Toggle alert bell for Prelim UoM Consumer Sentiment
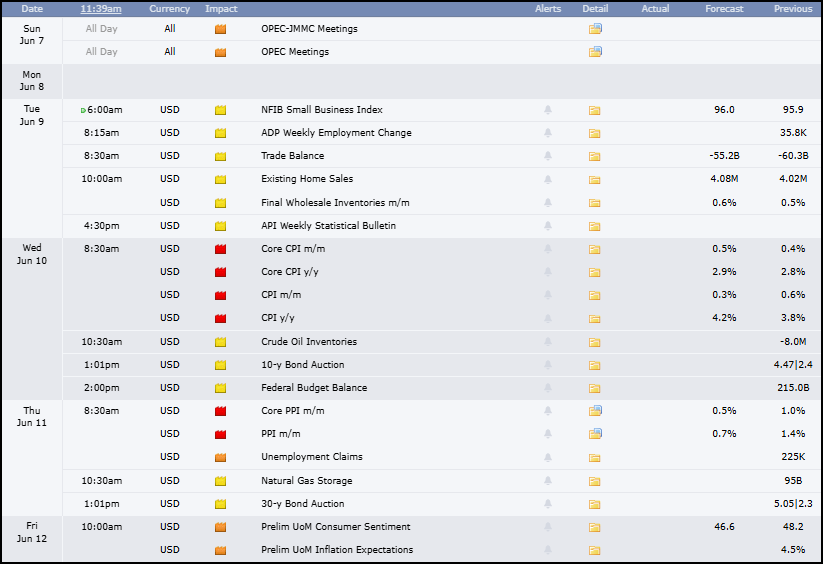This screenshot has height=564, width=823. (548, 527)
